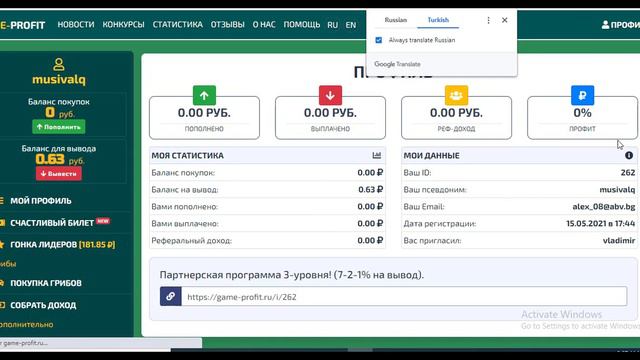Open the Статистика menu item
640x360 pixels.
point(178,24)
